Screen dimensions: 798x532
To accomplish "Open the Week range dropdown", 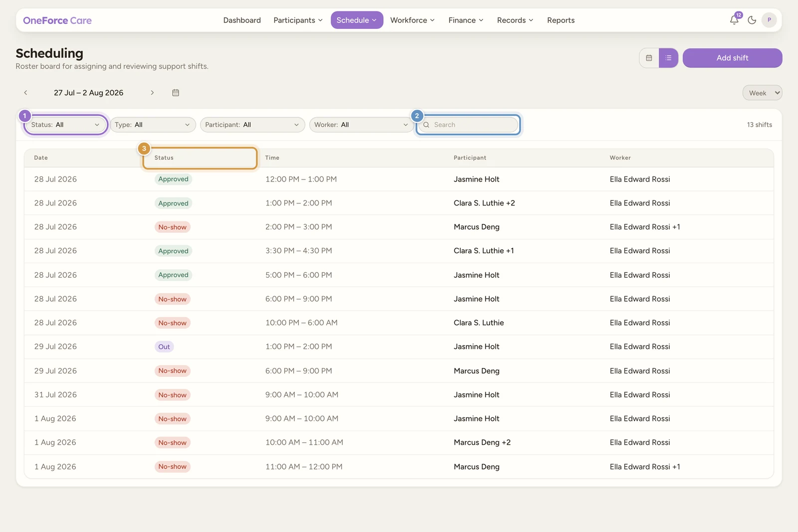I will (x=762, y=93).
